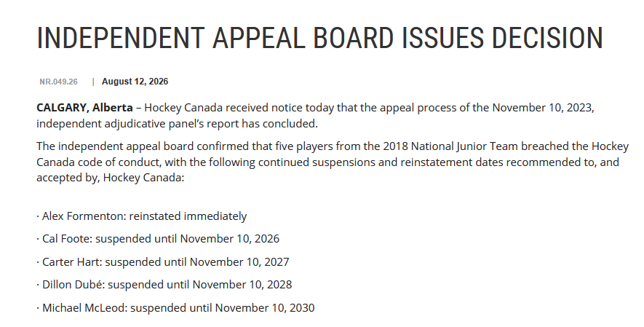Click "accepted by, Hockey Canada" text
The width and height of the screenshot is (644, 327).
pos(109,178)
